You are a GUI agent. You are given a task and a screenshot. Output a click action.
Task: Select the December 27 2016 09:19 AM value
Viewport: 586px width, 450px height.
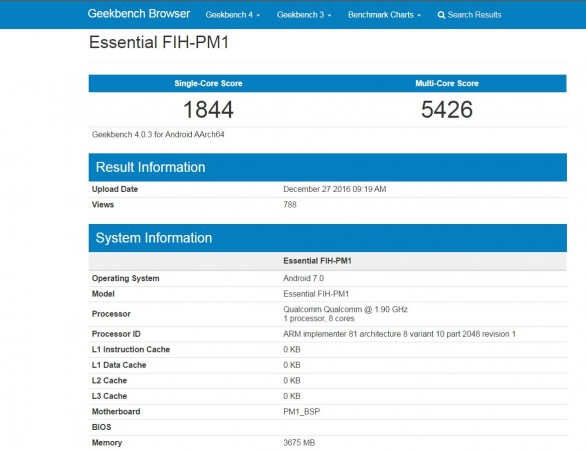click(x=334, y=189)
